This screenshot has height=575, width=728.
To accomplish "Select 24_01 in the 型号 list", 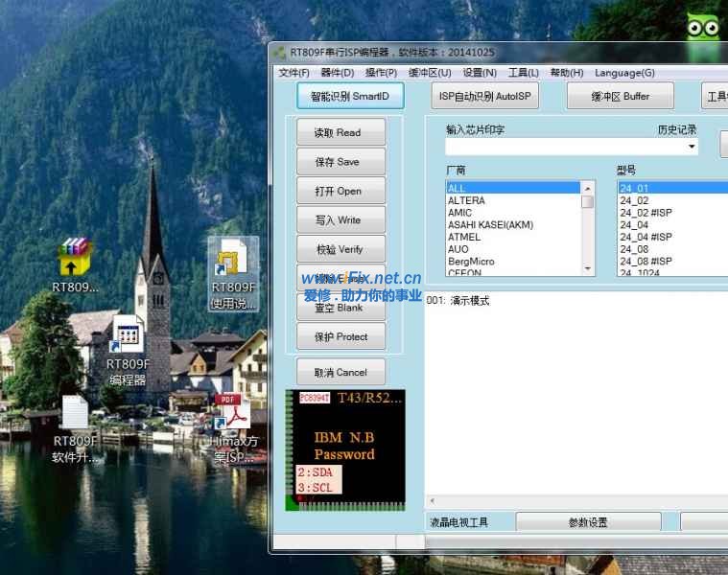I will coord(672,188).
